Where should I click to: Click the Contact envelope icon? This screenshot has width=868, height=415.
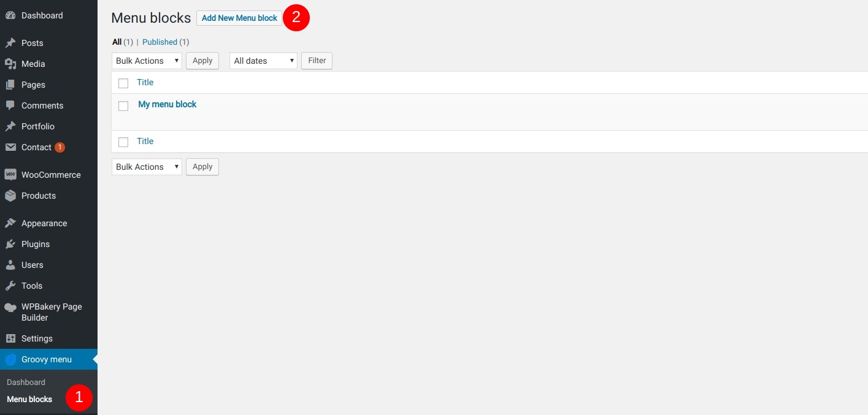(10, 147)
